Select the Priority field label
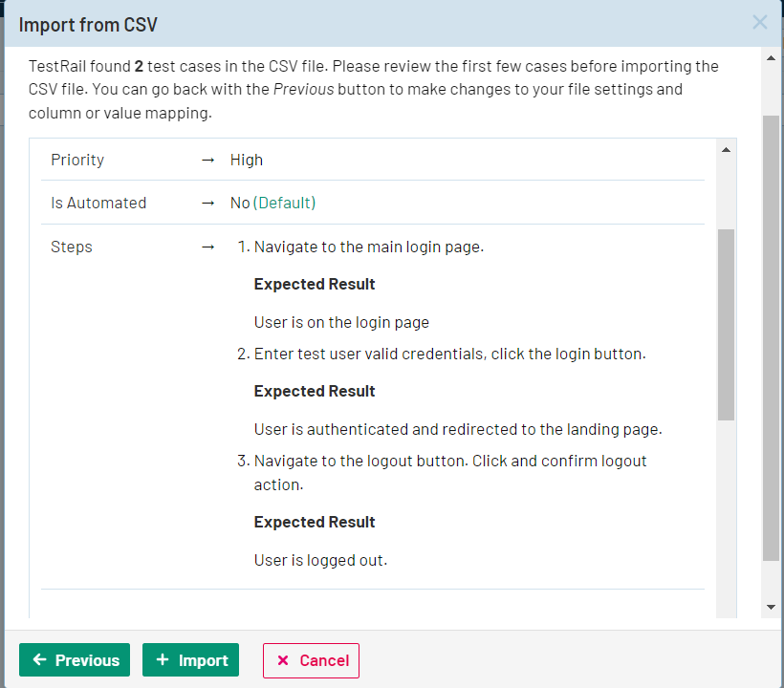The height and width of the screenshot is (688, 784). click(77, 160)
